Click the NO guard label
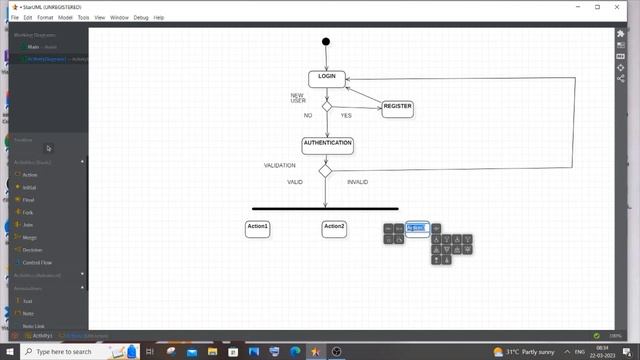640x360 pixels. pos(308,116)
